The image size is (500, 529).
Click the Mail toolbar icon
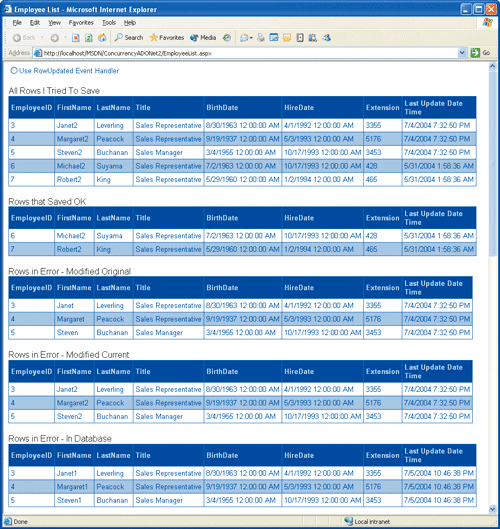[244, 38]
